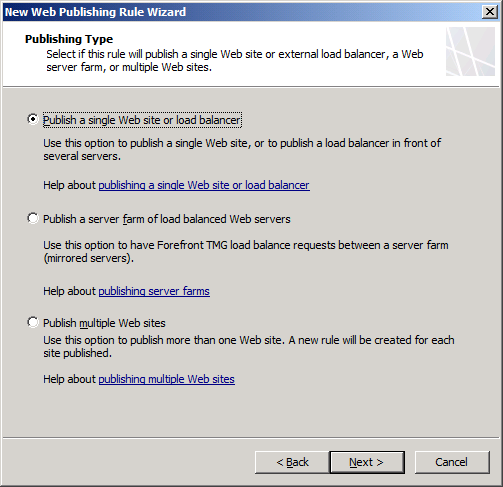Open help on publishing a single Web site
The image size is (503, 487).
tap(204, 185)
